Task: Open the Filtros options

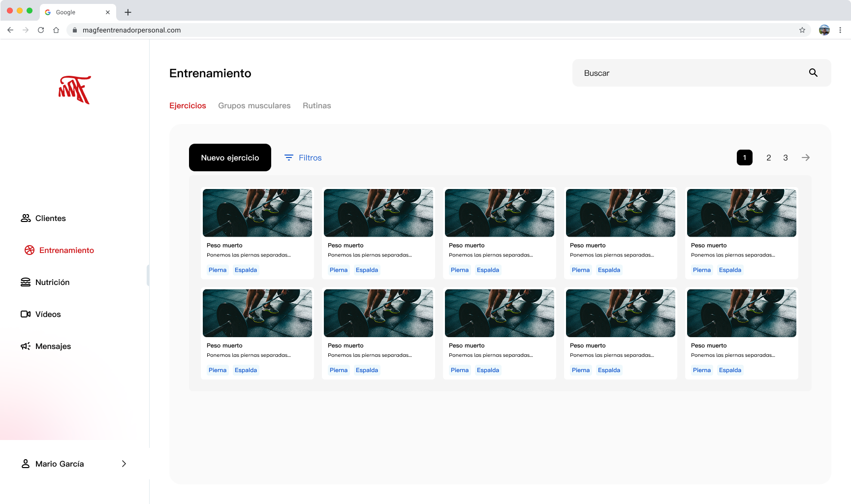Action: coord(303,157)
